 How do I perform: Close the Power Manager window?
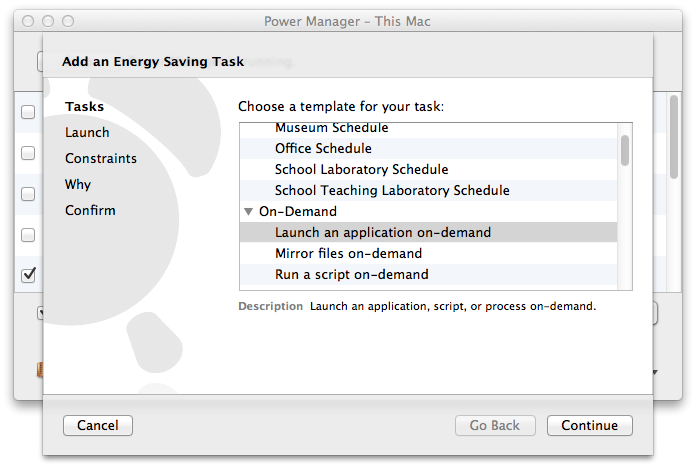[x=28, y=21]
